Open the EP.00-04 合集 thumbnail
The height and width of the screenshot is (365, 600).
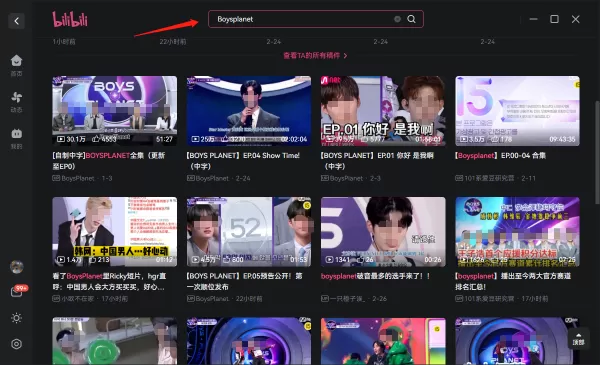(517, 111)
